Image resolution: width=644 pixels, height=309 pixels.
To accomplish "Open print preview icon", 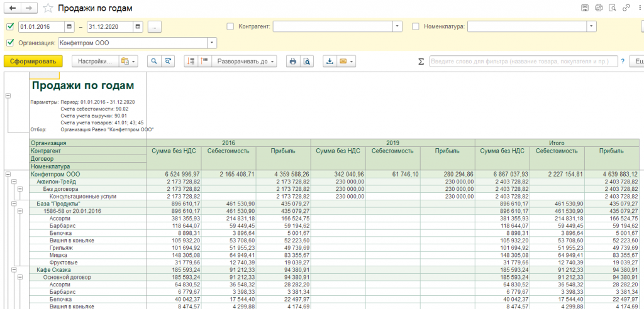I will pyautogui.click(x=306, y=61).
